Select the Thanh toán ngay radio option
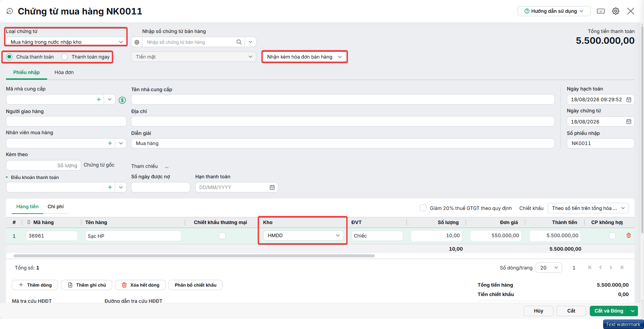This screenshot has height=329, width=644. point(65,57)
